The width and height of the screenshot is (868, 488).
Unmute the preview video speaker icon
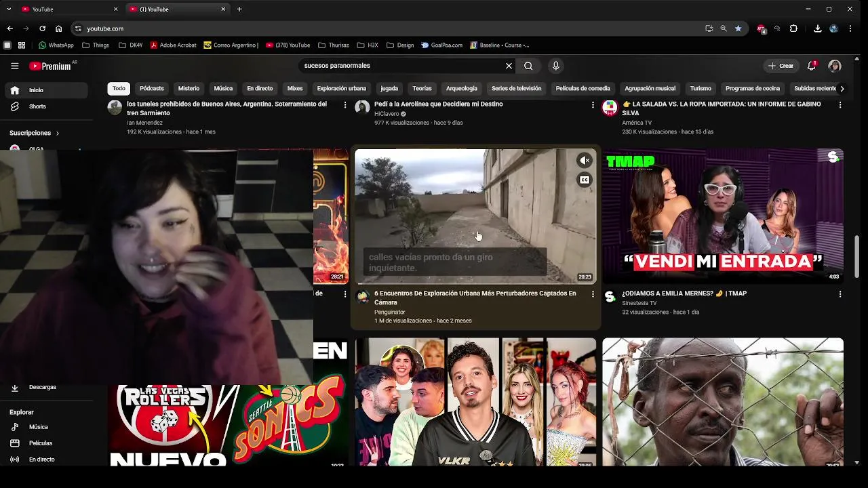585,161
